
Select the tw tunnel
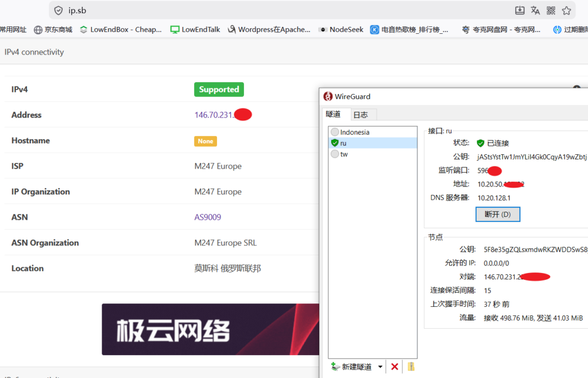click(372, 154)
